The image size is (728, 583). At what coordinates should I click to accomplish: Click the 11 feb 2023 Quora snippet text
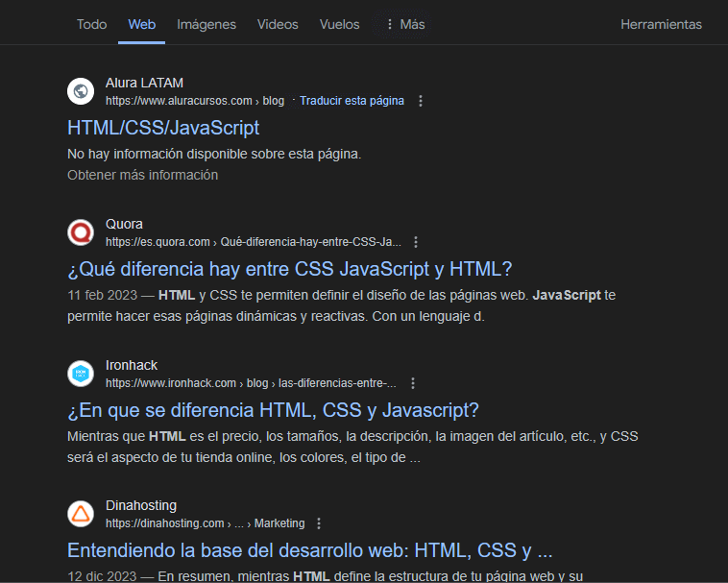pos(341,305)
